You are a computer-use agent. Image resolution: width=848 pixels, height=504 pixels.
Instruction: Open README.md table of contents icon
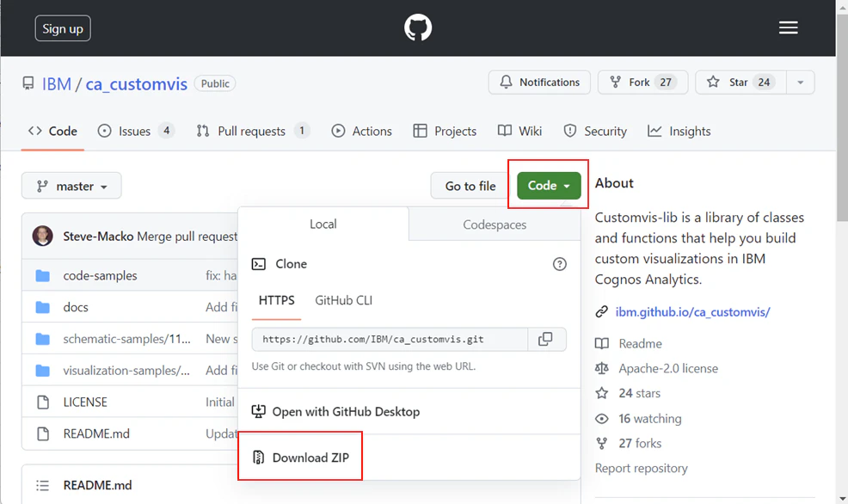[x=42, y=486]
